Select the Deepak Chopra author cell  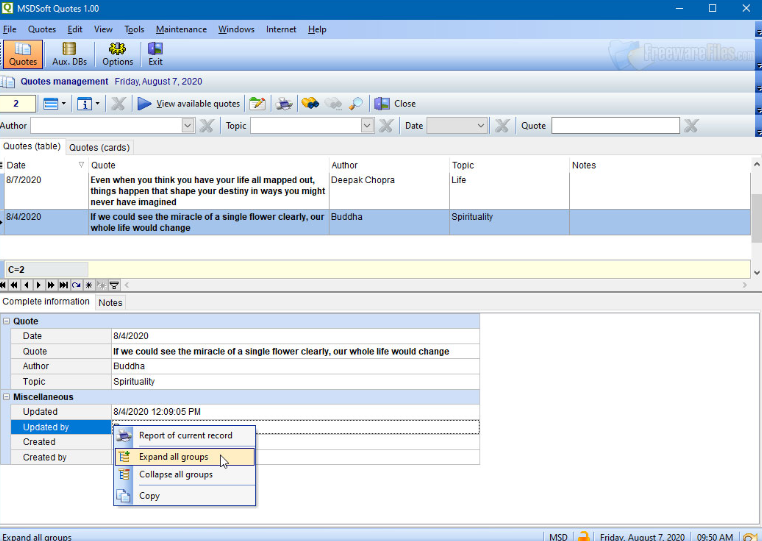389,191
